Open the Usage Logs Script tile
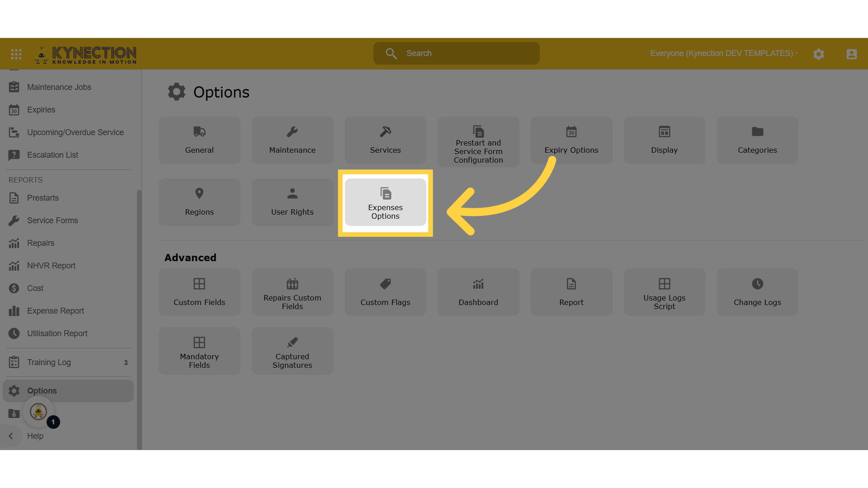 [x=665, y=292]
